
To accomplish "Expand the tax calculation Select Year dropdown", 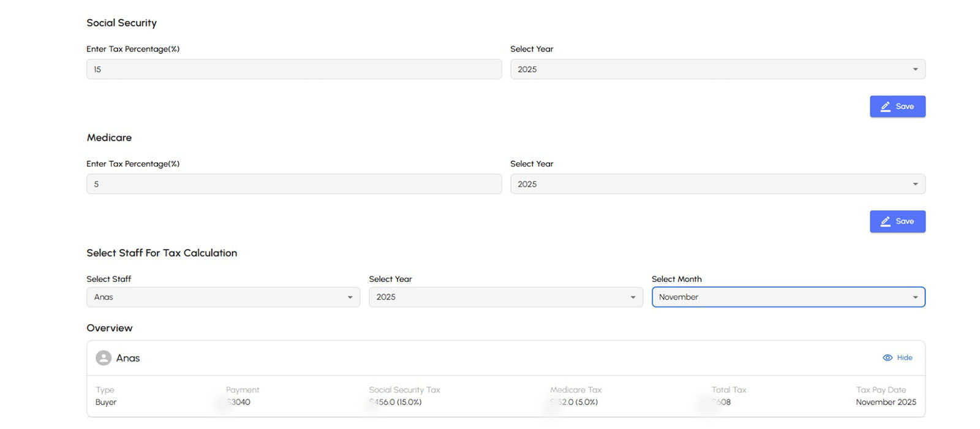I will tap(505, 297).
